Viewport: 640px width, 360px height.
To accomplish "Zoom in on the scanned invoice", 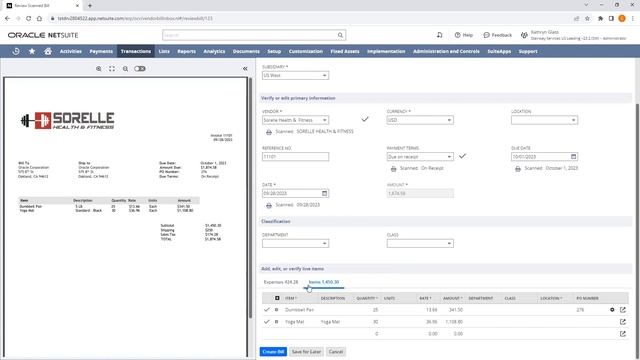I will tap(99, 69).
